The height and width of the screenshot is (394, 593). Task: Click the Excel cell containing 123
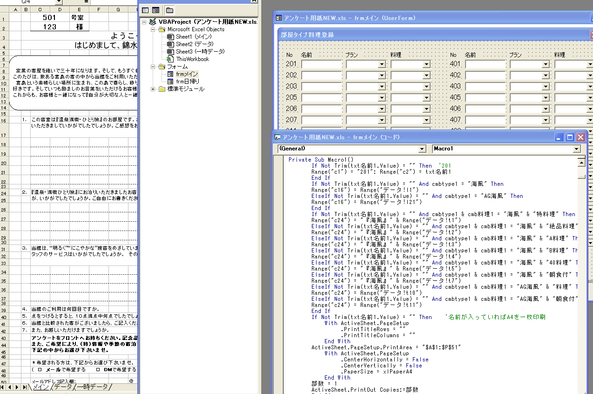tap(49, 26)
